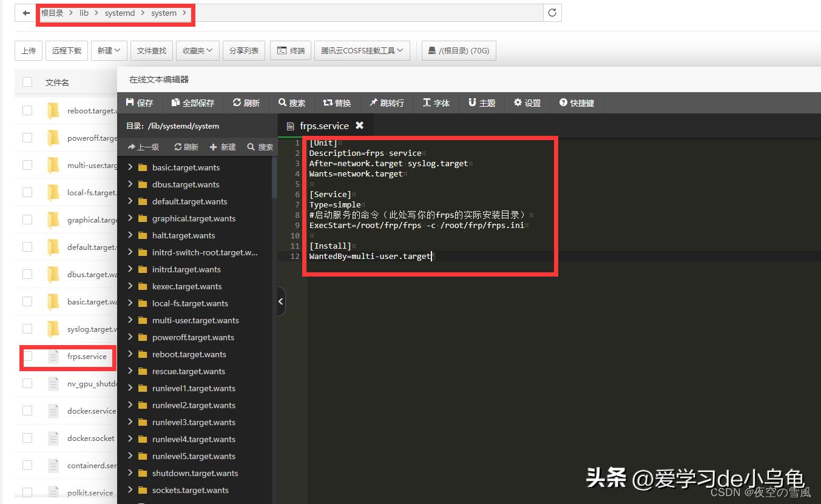Open the editor settings
The height and width of the screenshot is (504, 821).
coord(527,102)
